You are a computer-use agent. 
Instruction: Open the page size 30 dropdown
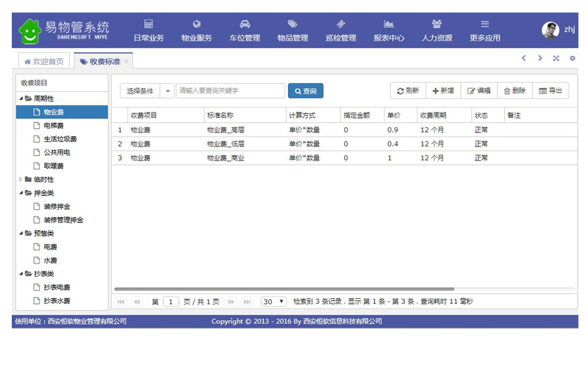pos(274,302)
